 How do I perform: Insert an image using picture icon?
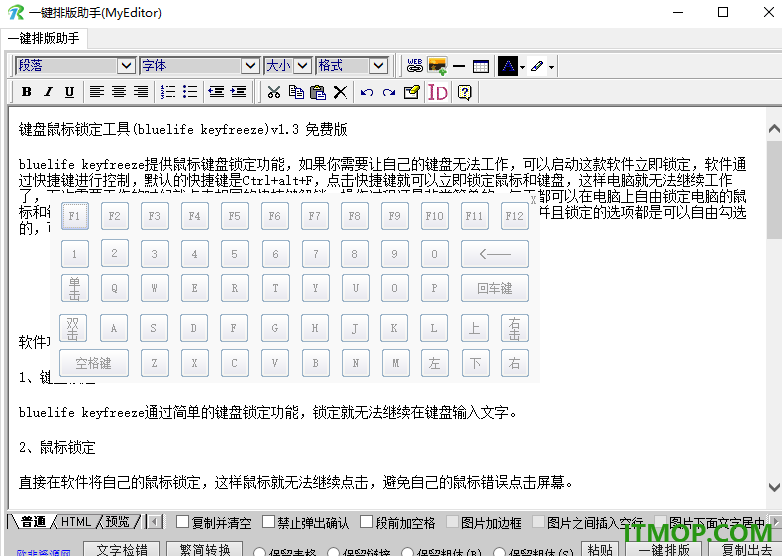pyautogui.click(x=437, y=65)
